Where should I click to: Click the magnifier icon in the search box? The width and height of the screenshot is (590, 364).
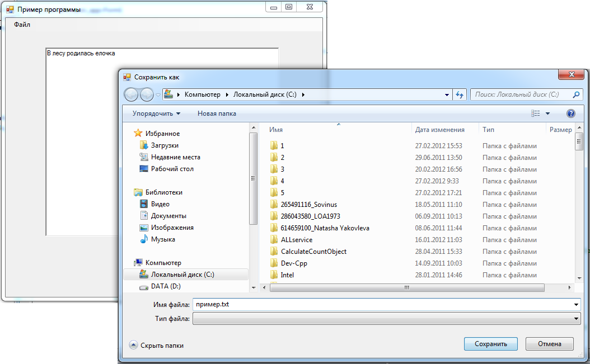pos(575,94)
